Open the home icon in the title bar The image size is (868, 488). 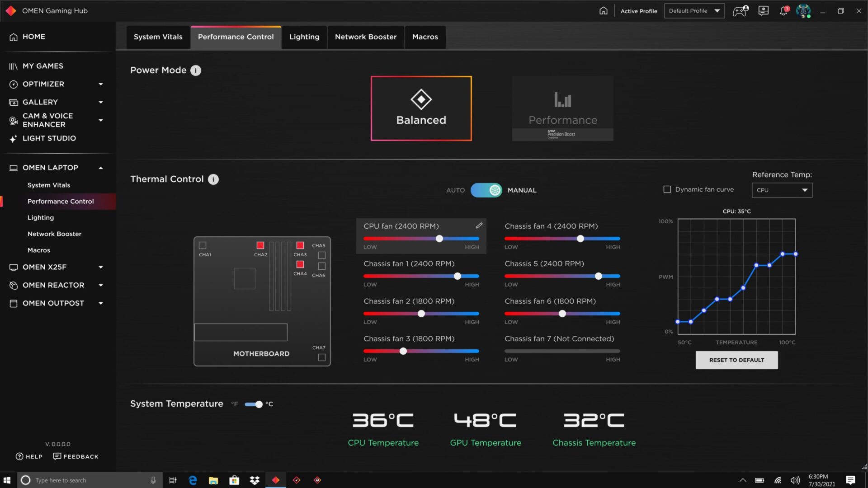(603, 10)
